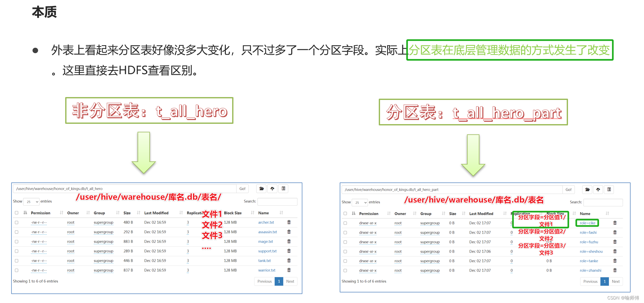
Task: Sort left table by Size column arrows
Action: point(138,213)
